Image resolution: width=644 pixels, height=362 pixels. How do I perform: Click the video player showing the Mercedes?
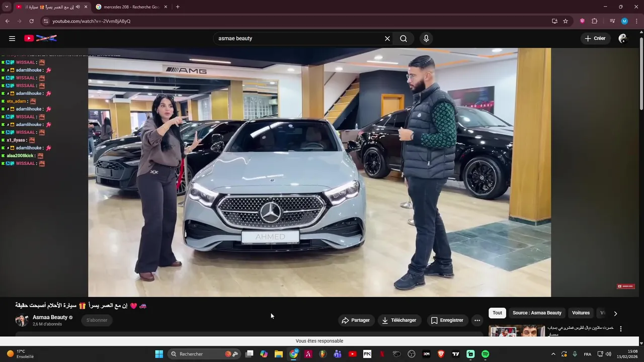[319, 172]
